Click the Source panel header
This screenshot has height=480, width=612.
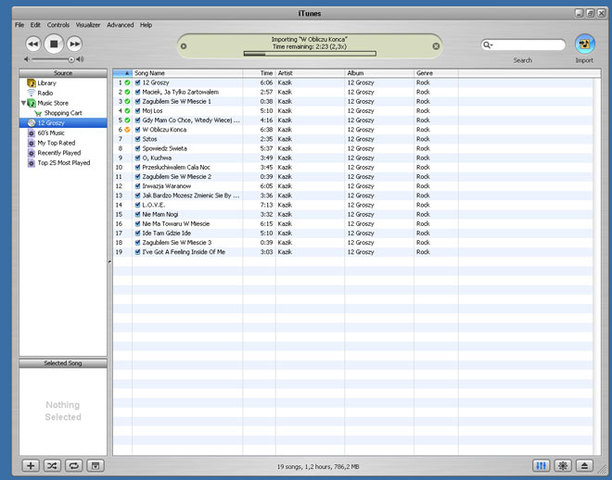point(63,73)
